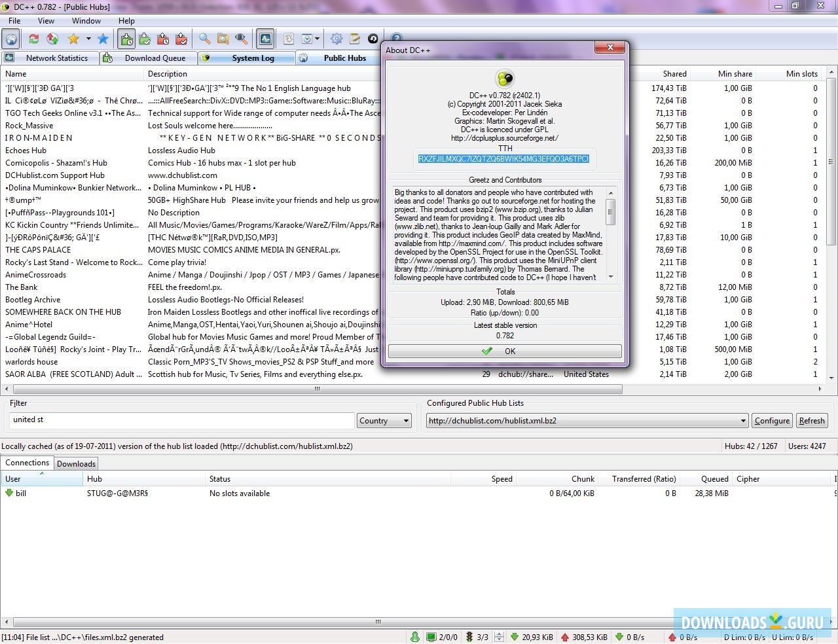Image resolution: width=838 pixels, height=644 pixels.
Task: Open Settings gear icon
Action: (337, 39)
